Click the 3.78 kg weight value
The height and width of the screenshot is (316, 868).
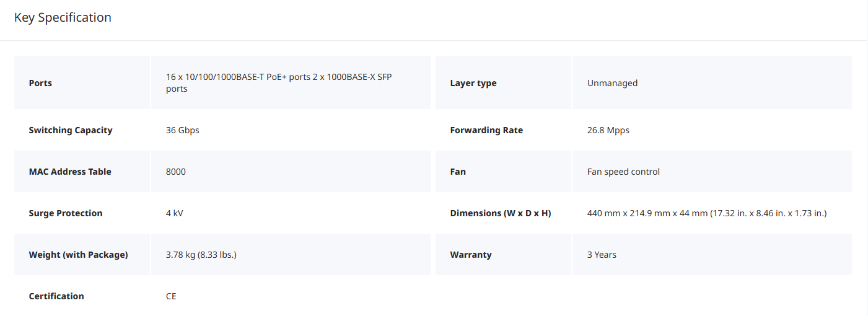click(x=201, y=255)
